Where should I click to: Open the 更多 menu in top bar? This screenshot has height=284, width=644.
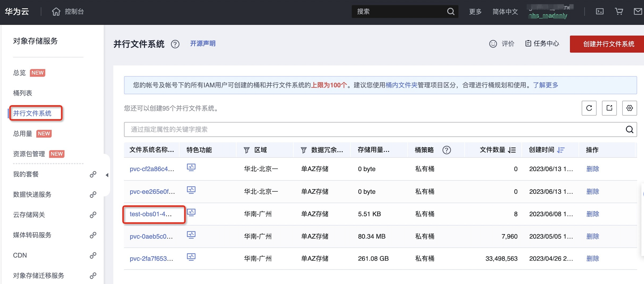(475, 11)
